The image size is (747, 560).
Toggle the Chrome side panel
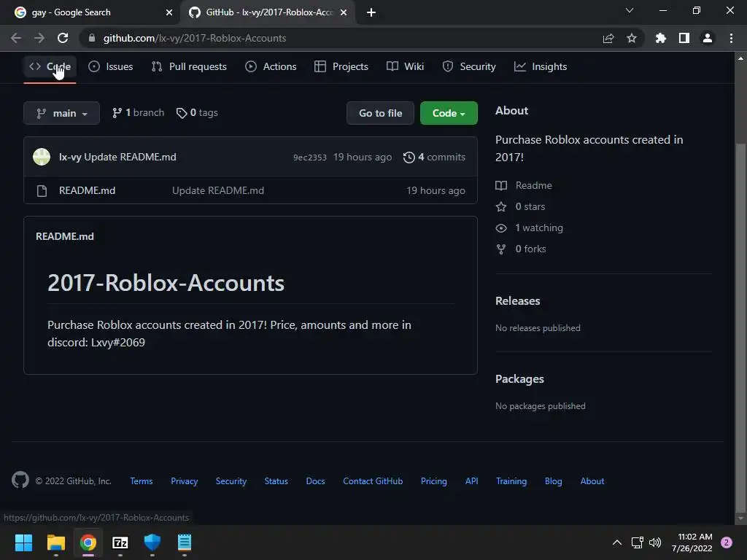coord(684,38)
